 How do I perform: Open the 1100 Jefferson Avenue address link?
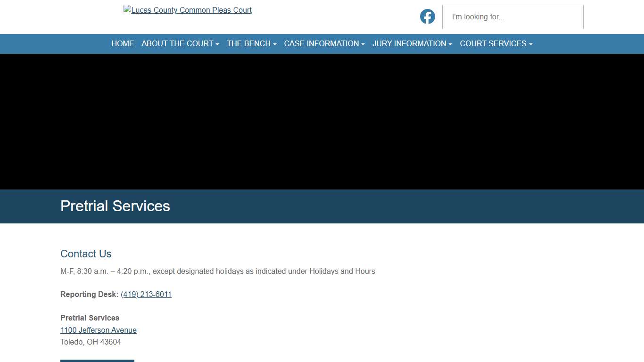pyautogui.click(x=99, y=330)
